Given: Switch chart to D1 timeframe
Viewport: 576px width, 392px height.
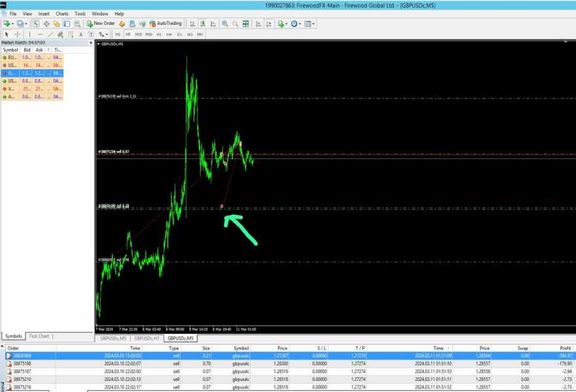Looking at the screenshot, I should coord(179,34).
